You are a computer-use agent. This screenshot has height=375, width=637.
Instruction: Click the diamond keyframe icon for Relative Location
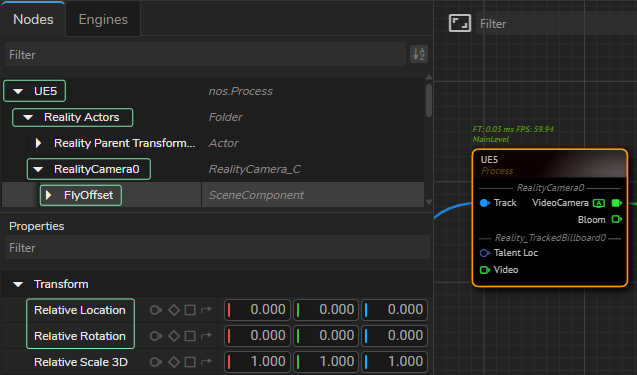click(174, 310)
